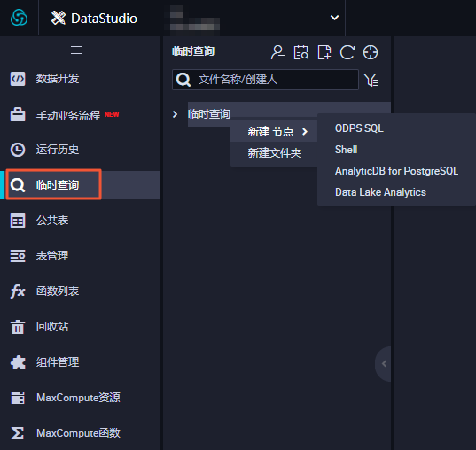Image resolution: width=476 pixels, height=450 pixels.
Task: Click the user filter icon in panel header
Action: pos(277,52)
